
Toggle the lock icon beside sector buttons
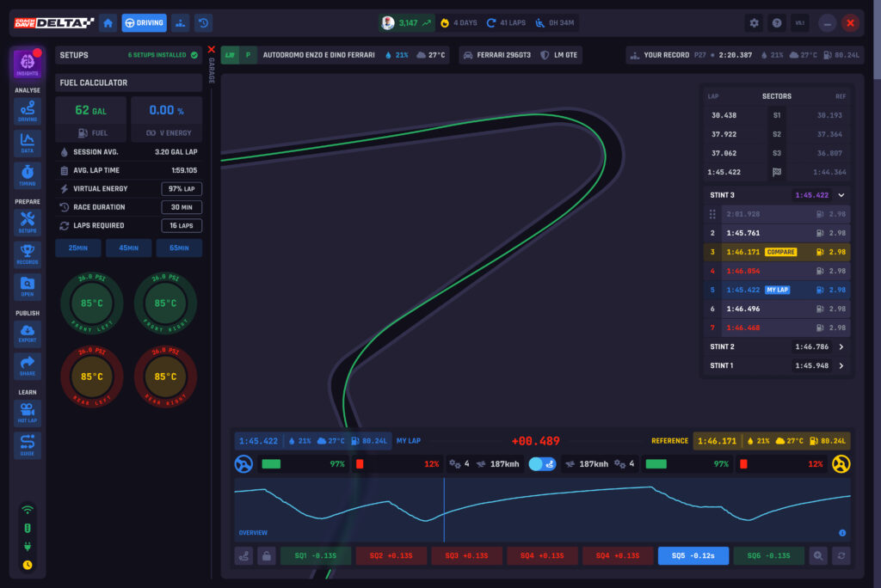click(x=267, y=556)
